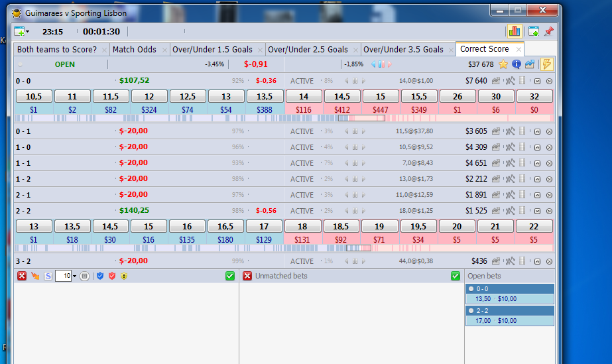Open the add market window dropdown
Screen dimensions: 612x364
[22, 32]
